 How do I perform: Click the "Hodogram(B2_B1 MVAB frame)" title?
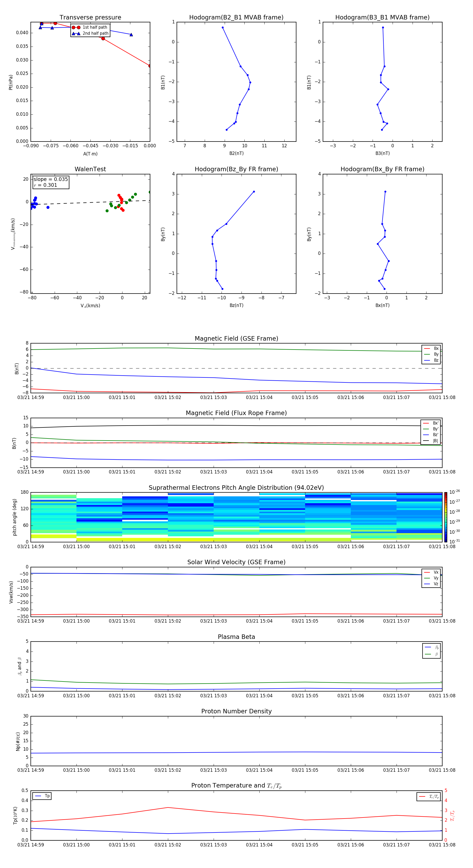click(x=236, y=18)
